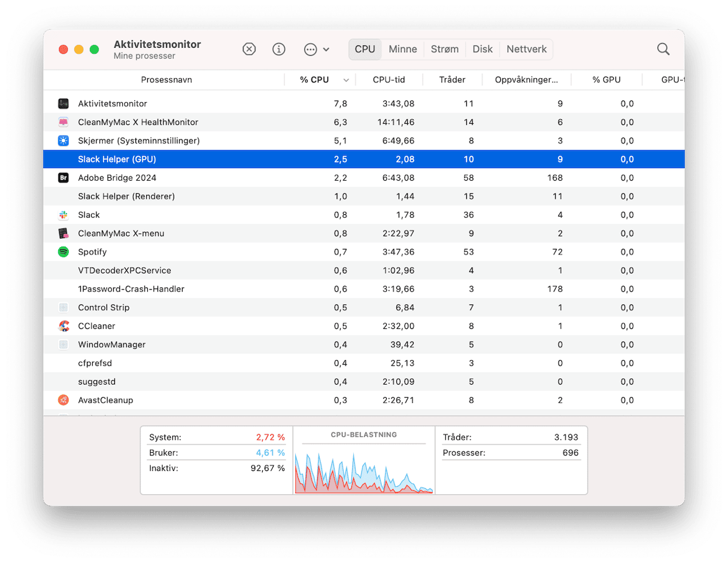Toggle sort order on % CPU column

point(320,80)
